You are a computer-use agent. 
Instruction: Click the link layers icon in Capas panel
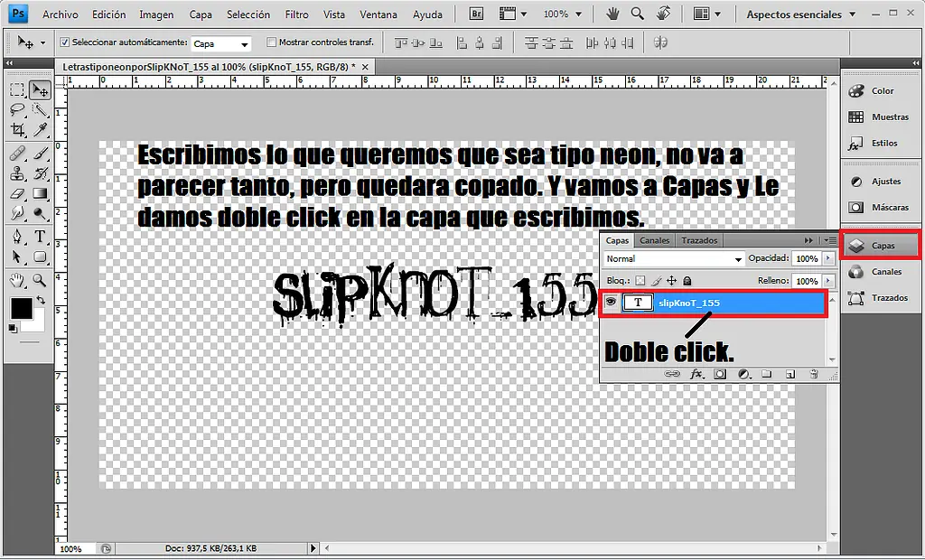pos(672,374)
